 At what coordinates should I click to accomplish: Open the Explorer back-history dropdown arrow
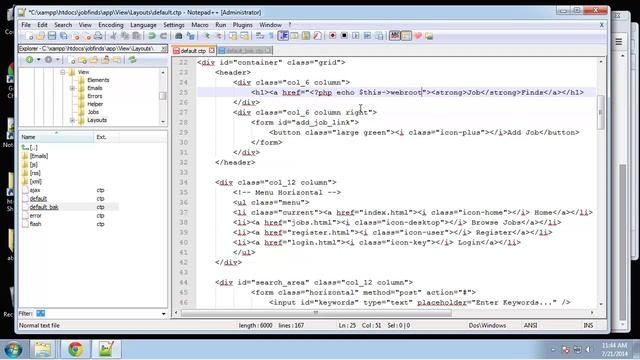click(x=38, y=60)
